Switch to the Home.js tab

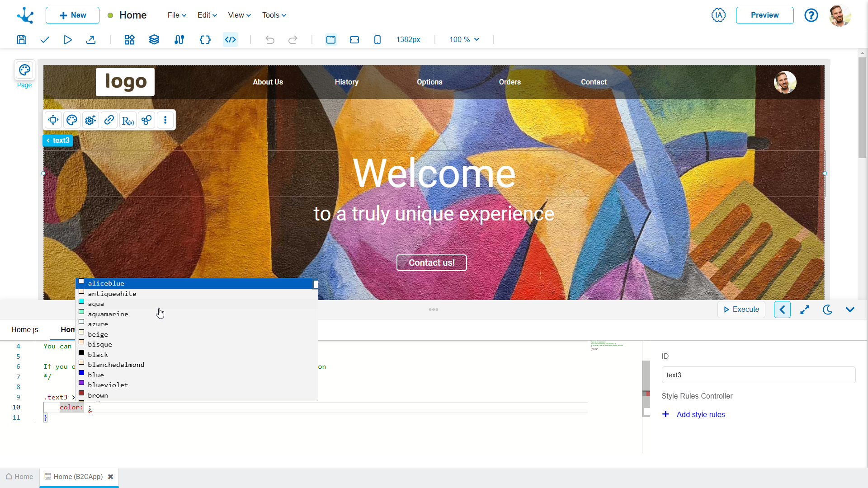click(25, 330)
